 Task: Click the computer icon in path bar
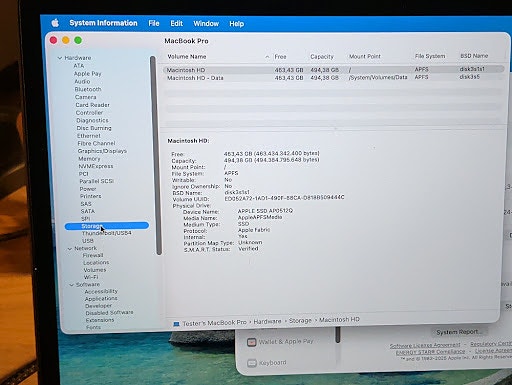click(x=176, y=324)
